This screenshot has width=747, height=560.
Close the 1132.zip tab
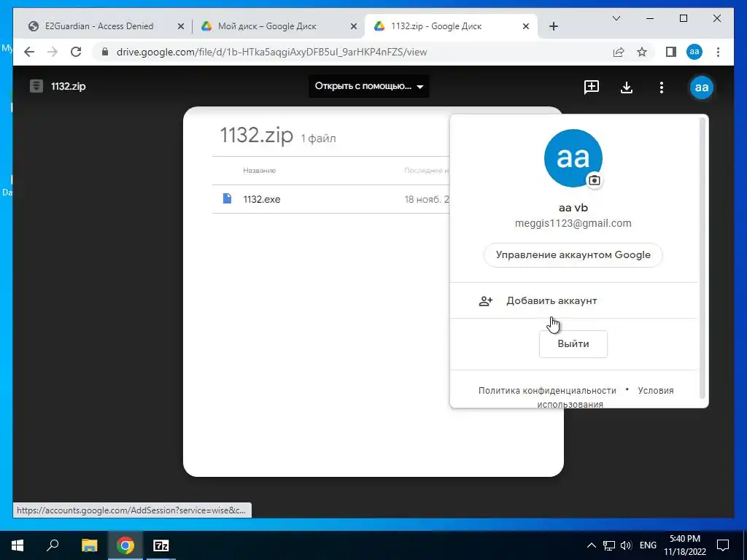tap(526, 27)
